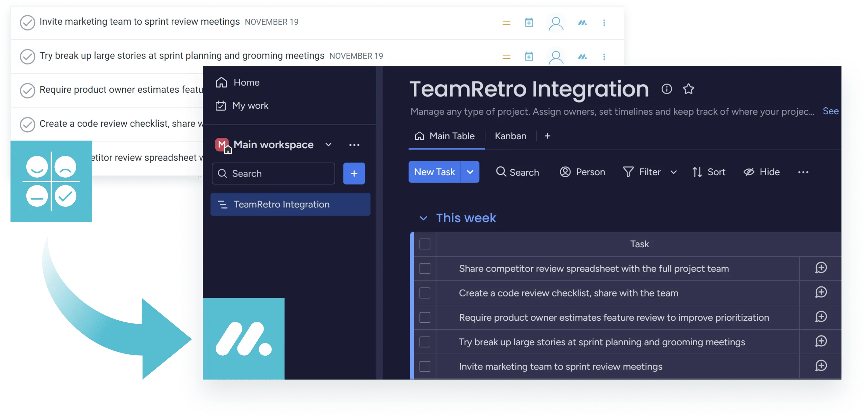Click NOVEMBER 19 date on 'Invite marketing team'
Viewport: 868px width, 419px height.
tap(271, 22)
